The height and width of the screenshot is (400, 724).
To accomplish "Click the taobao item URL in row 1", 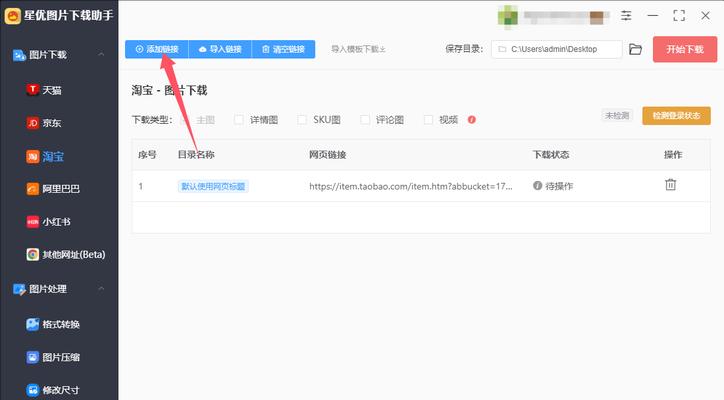I will [410, 186].
